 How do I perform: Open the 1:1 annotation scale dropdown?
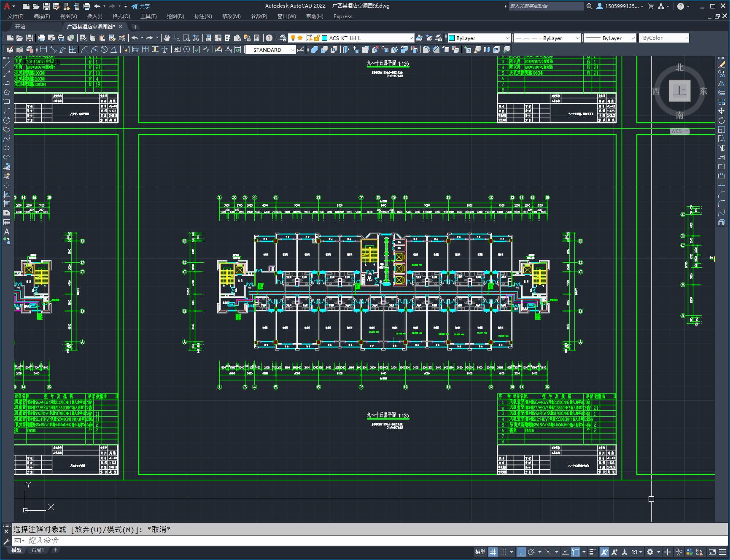[637, 552]
